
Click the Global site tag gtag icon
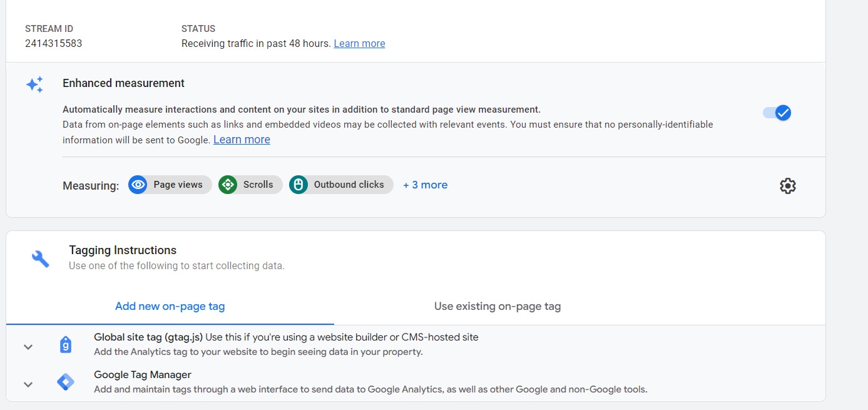[66, 345]
